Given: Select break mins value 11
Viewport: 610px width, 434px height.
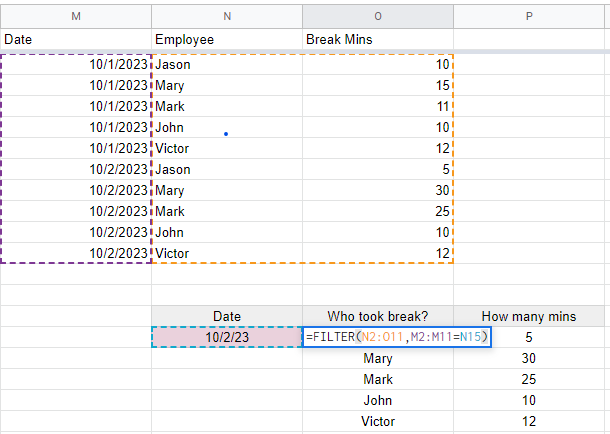Looking at the screenshot, I should (378, 106).
